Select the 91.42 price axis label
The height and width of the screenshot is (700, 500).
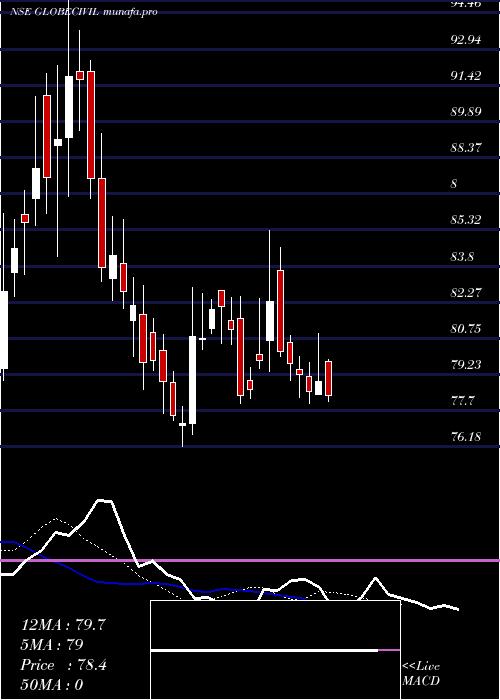[466, 76]
